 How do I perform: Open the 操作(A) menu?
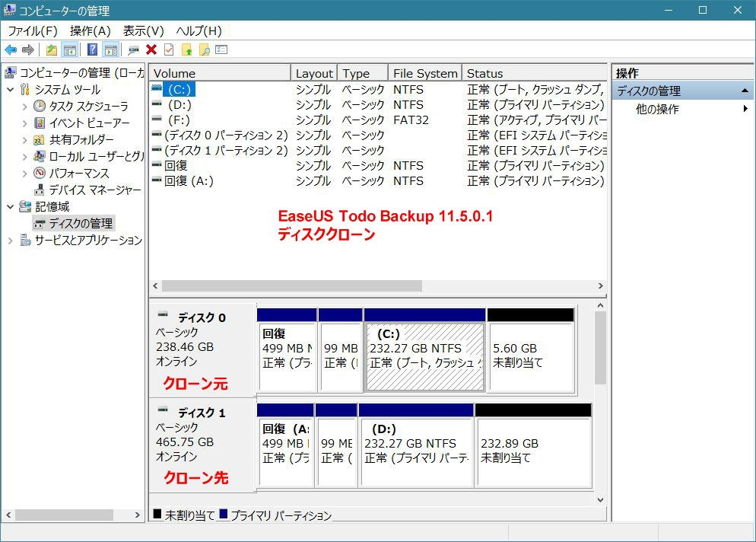coord(90,31)
